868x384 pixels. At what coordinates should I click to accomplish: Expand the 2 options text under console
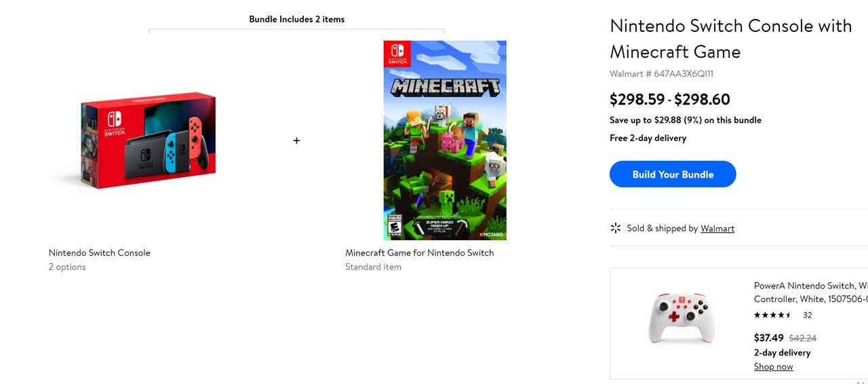(x=67, y=267)
